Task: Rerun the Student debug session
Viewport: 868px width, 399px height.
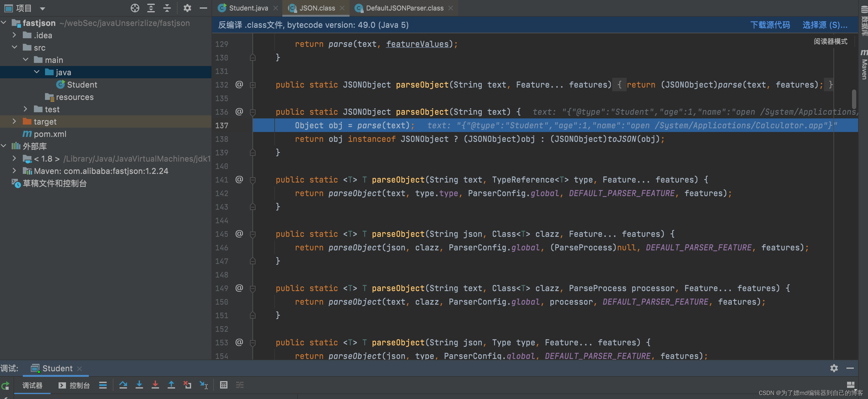Action: [x=5, y=385]
